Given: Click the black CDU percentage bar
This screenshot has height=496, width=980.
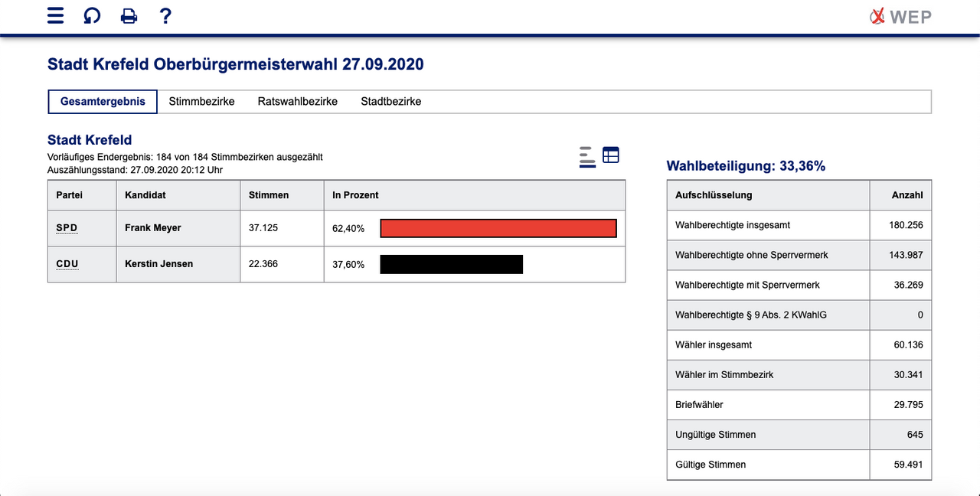Looking at the screenshot, I should 451,264.
